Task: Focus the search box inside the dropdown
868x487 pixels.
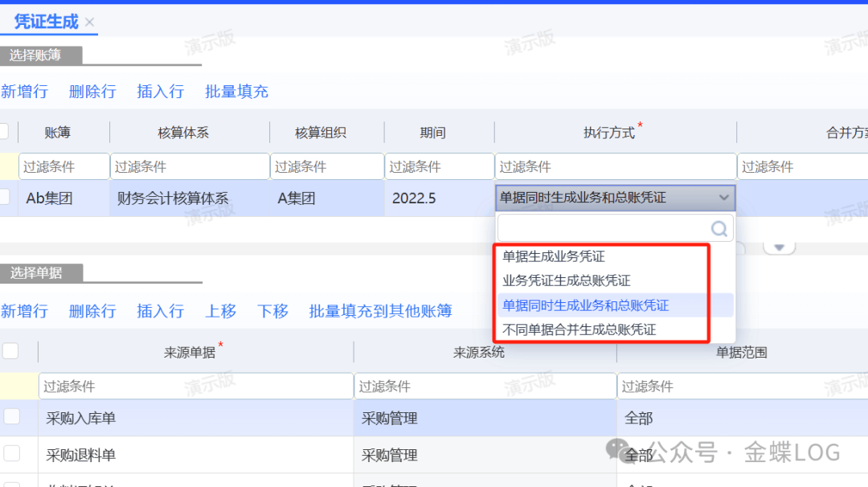Action: point(604,227)
